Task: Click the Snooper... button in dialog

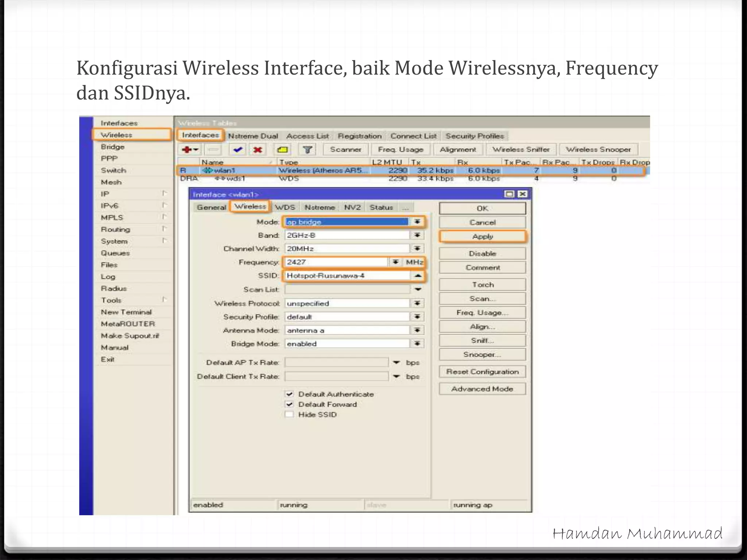Action: (x=483, y=354)
